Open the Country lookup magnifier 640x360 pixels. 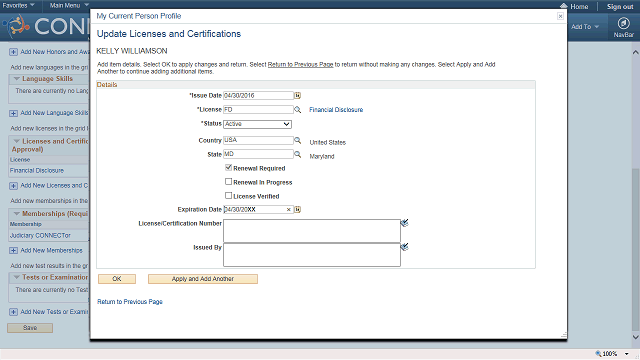click(298, 140)
